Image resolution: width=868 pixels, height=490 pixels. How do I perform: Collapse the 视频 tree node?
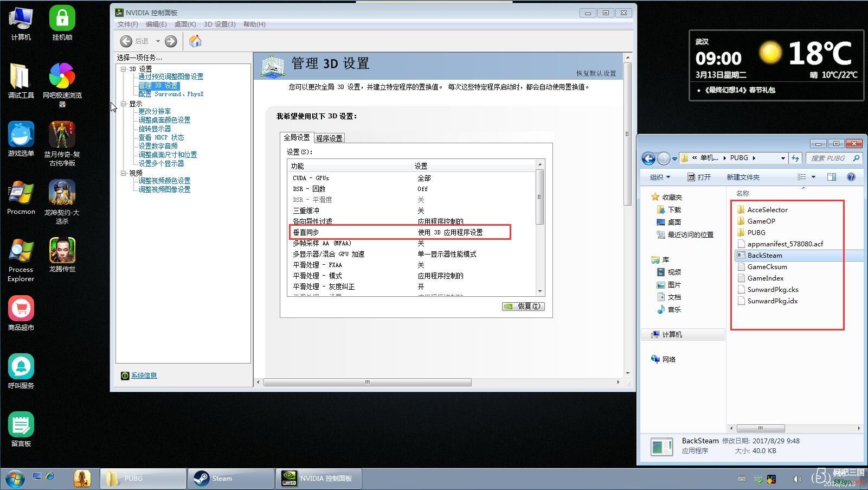point(124,173)
